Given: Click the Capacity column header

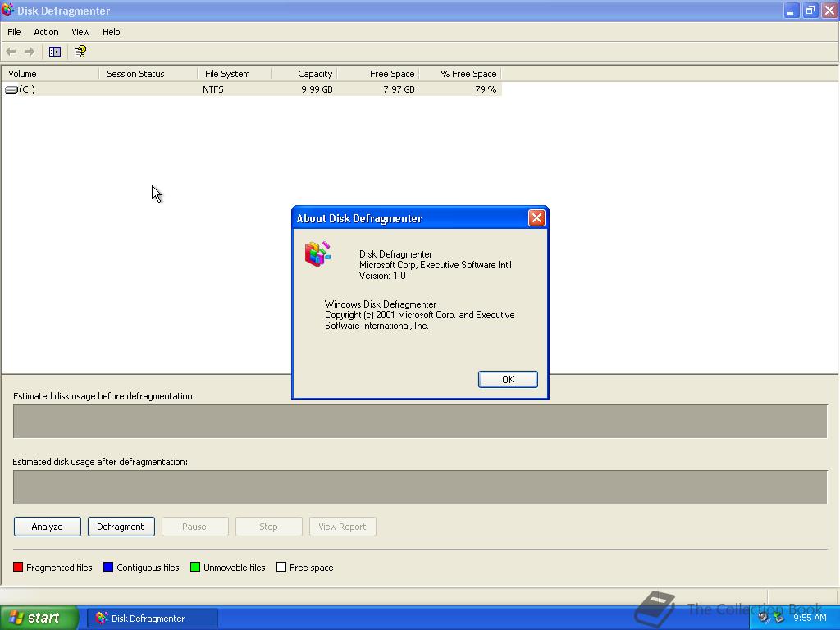Looking at the screenshot, I should coord(304,74).
